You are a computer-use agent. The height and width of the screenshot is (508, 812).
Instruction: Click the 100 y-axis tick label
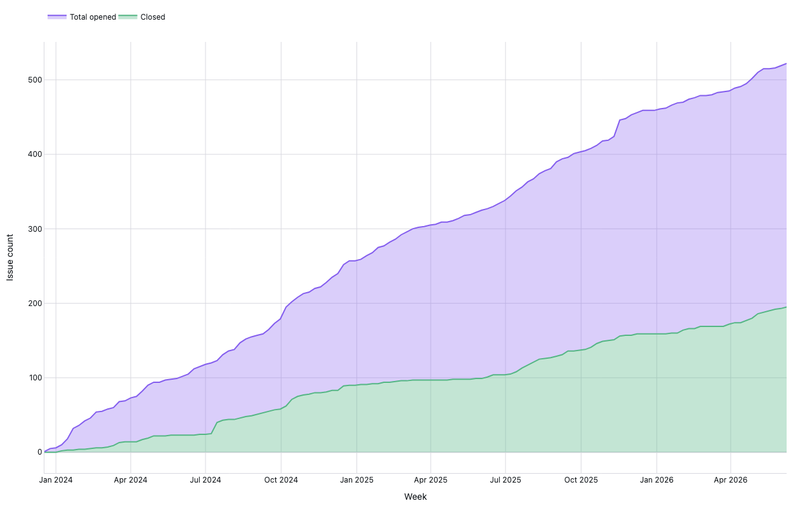(x=34, y=378)
